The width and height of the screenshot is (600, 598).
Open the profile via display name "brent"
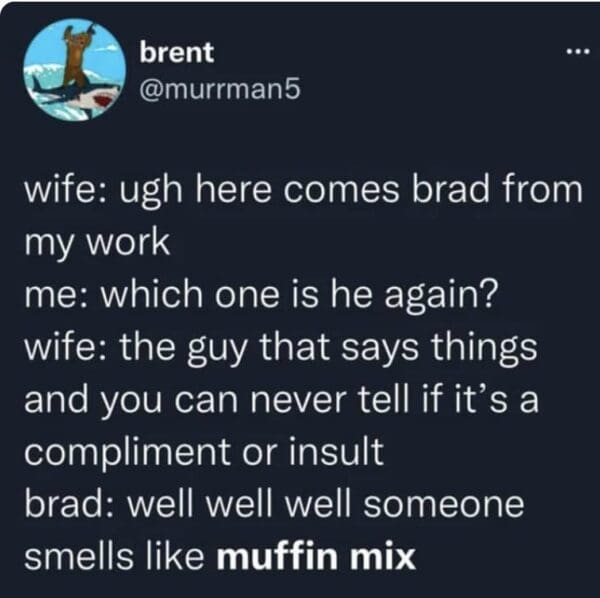coord(176,52)
